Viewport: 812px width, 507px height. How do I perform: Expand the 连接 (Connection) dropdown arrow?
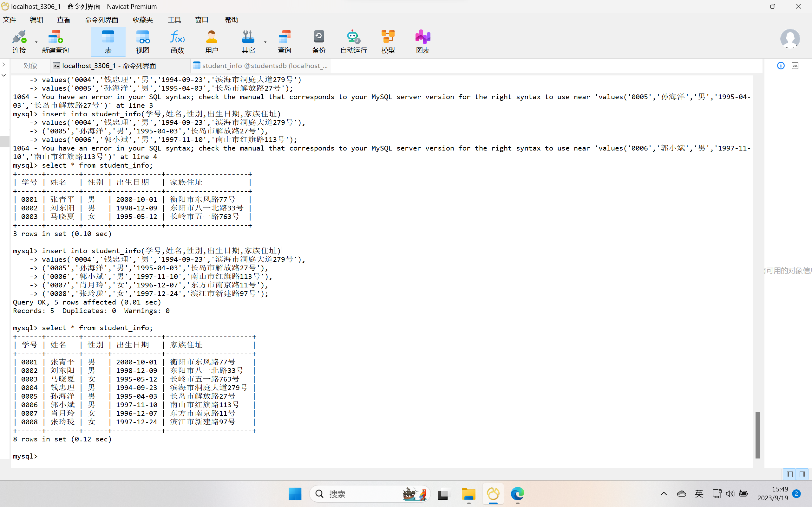coord(36,42)
